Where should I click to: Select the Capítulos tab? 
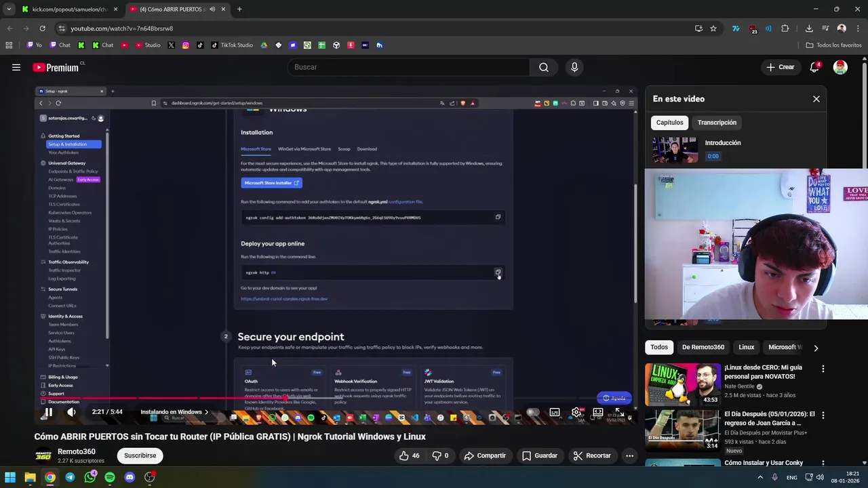(x=669, y=123)
